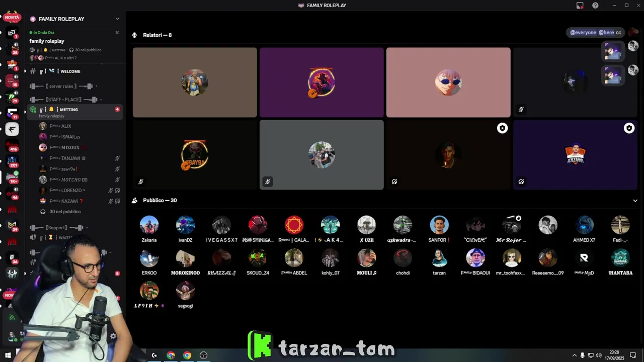The image size is (644, 362).
Task: Open the FAMILY ROLEPLAY server dropdown menu
Action: click(x=117, y=19)
